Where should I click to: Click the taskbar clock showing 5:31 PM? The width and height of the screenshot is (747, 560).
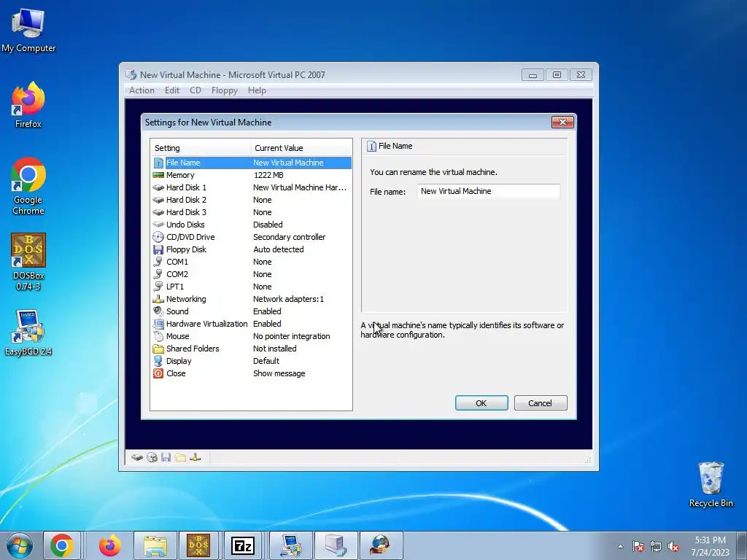[x=710, y=546]
